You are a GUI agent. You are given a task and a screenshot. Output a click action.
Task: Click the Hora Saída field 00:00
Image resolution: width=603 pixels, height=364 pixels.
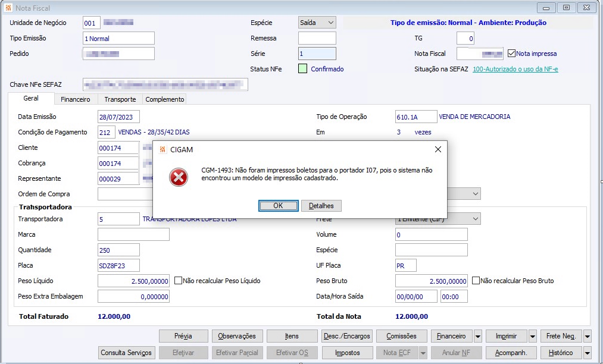(454, 296)
